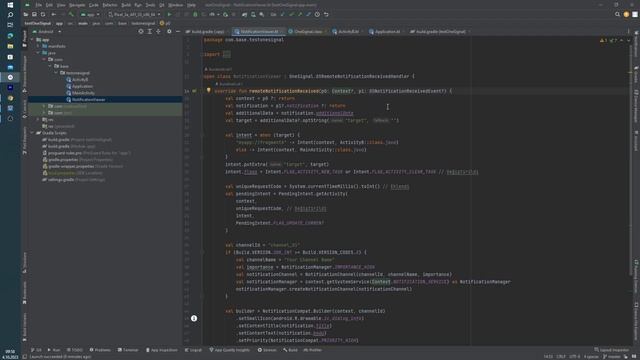Click the testonesignal breadcrumb in navigation bar
The image size is (640, 360).
pyautogui.click(x=143, y=23)
